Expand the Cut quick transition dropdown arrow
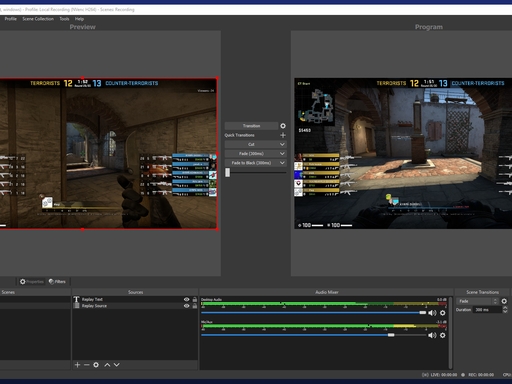Image resolution: width=512 pixels, height=384 pixels. pos(282,144)
